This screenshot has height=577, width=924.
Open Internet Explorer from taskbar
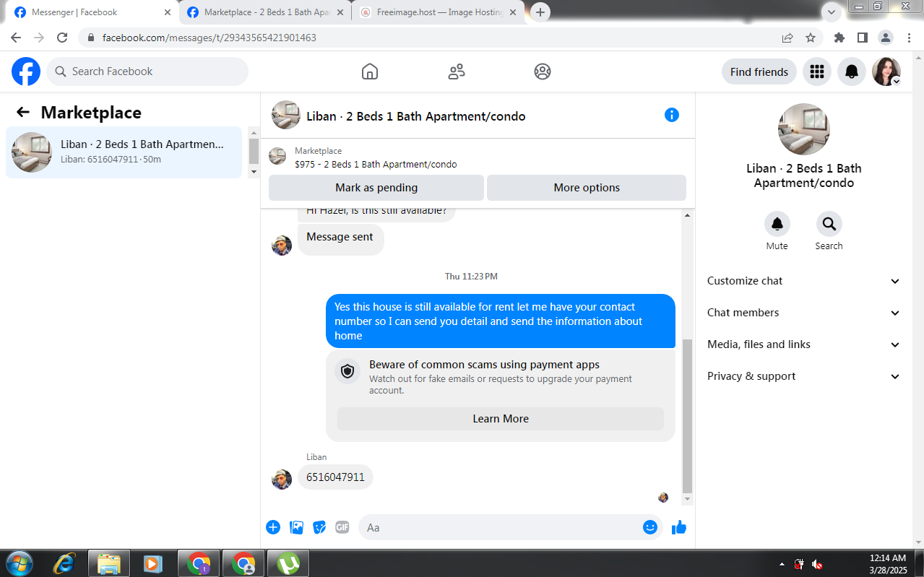click(64, 563)
